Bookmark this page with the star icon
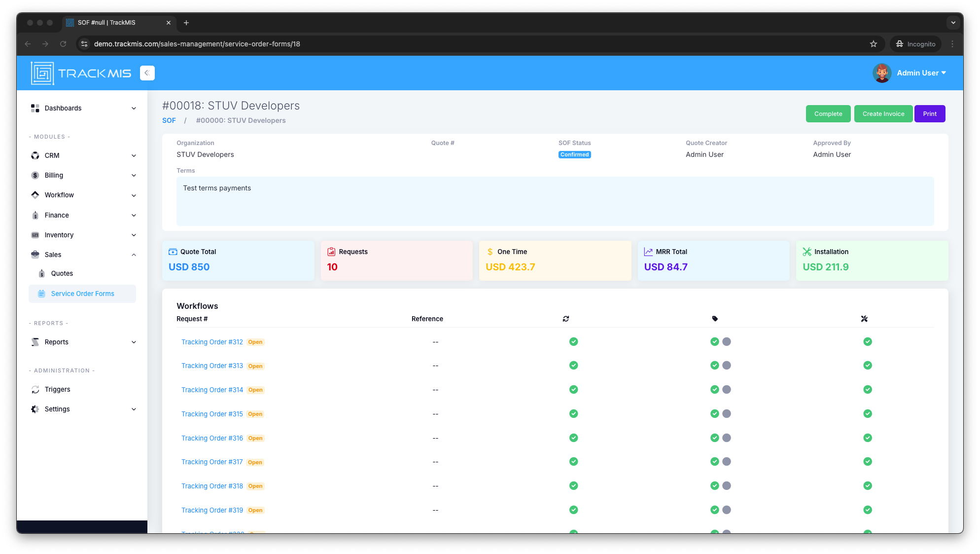Image resolution: width=980 pixels, height=554 pixels. click(874, 44)
